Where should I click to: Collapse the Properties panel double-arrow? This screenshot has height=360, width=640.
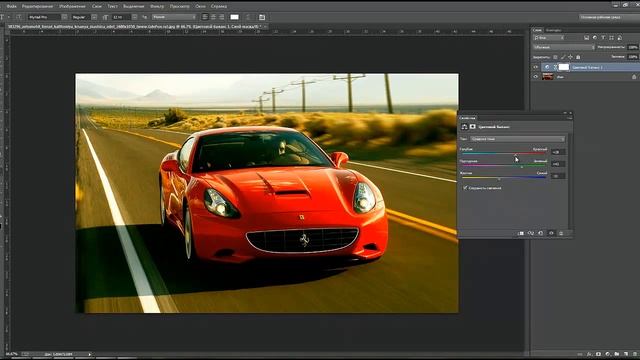tap(565, 113)
